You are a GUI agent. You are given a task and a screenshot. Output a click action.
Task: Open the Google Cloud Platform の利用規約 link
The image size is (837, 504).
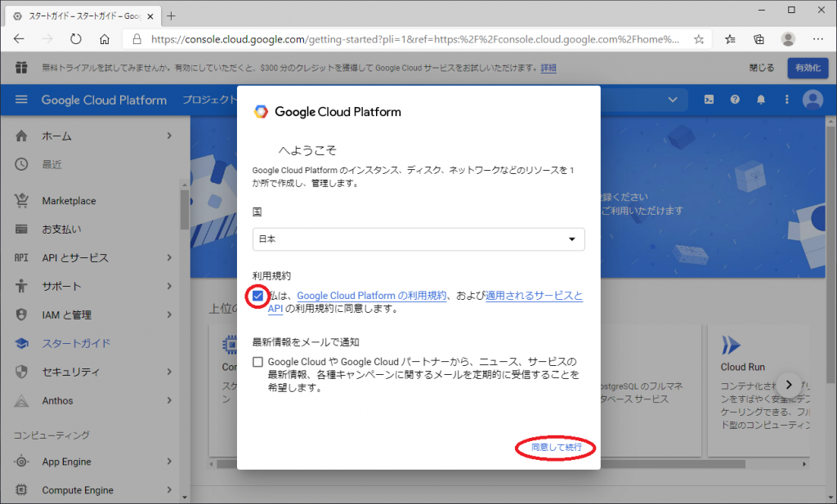371,296
